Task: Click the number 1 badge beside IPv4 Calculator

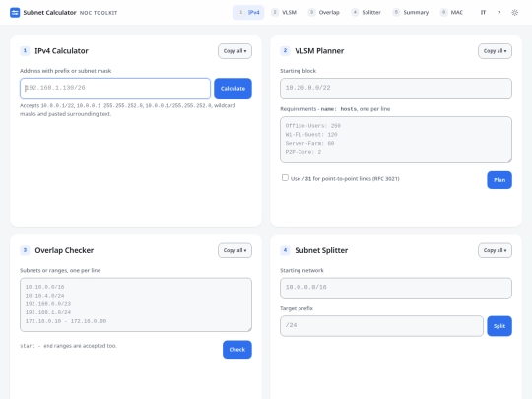Action: (x=25, y=51)
